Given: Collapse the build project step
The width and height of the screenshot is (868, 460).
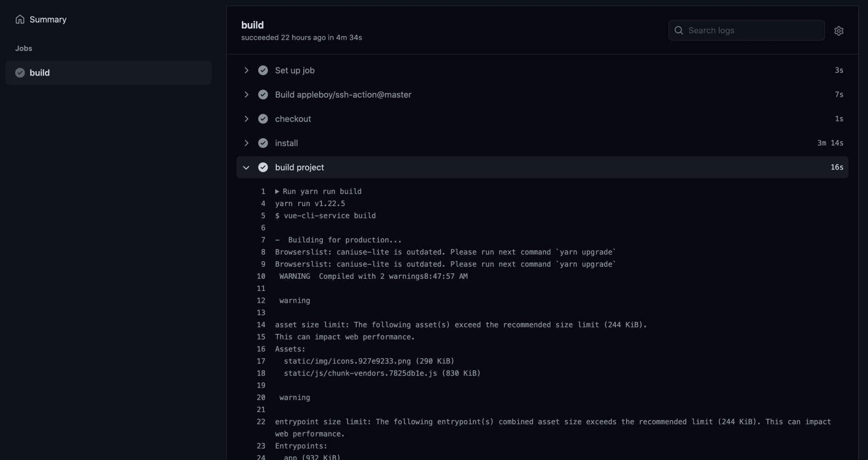Looking at the screenshot, I should pos(246,168).
